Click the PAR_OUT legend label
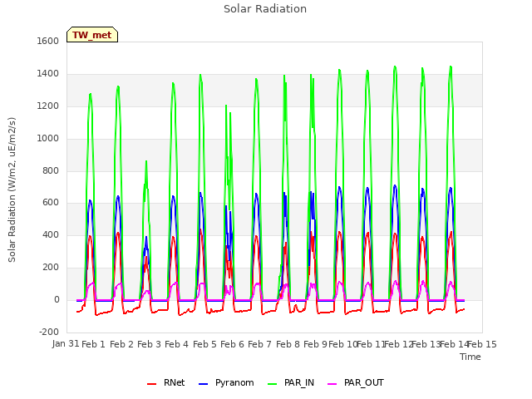 click(364, 382)
